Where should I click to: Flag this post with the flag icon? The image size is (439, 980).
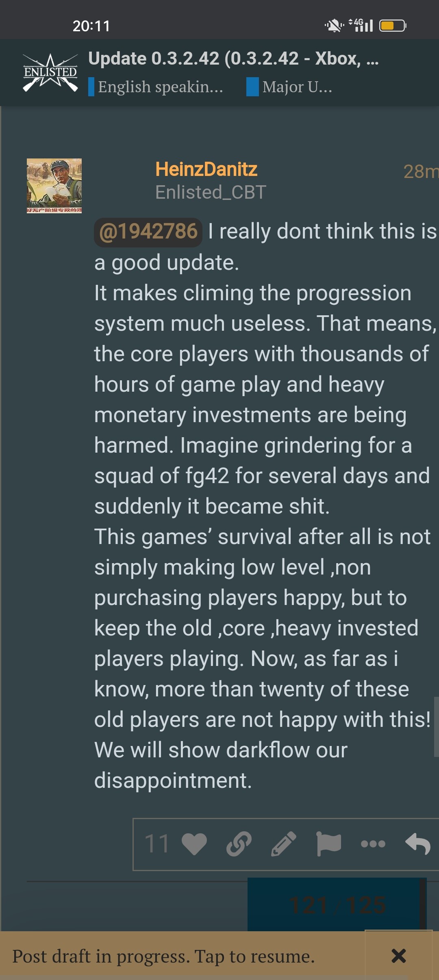[x=328, y=844]
